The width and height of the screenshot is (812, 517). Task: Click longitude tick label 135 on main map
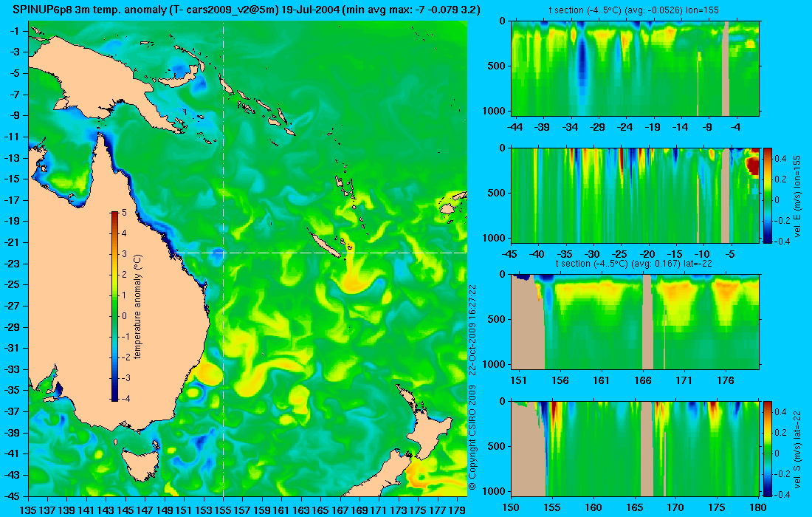(x=28, y=510)
